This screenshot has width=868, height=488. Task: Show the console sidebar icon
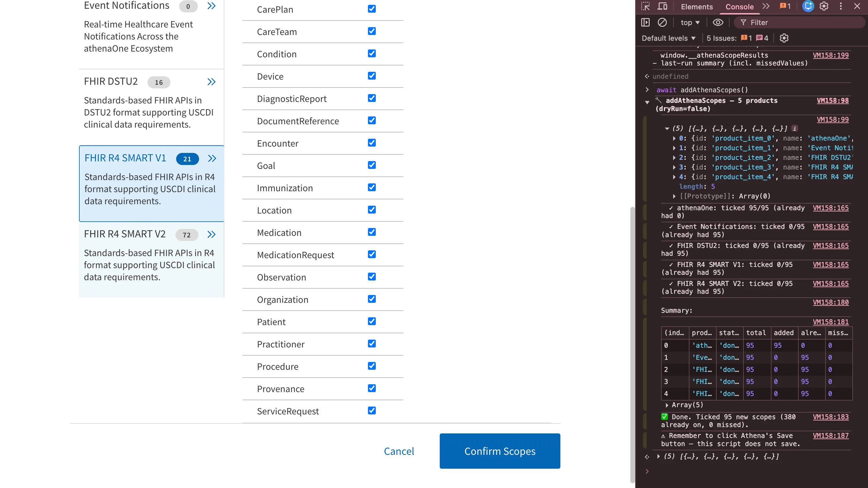pos(645,23)
